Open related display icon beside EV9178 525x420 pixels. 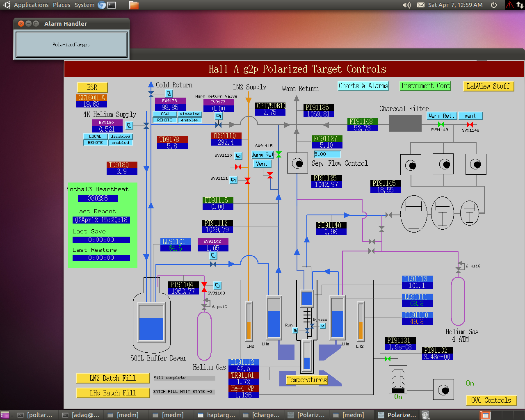[x=169, y=94]
